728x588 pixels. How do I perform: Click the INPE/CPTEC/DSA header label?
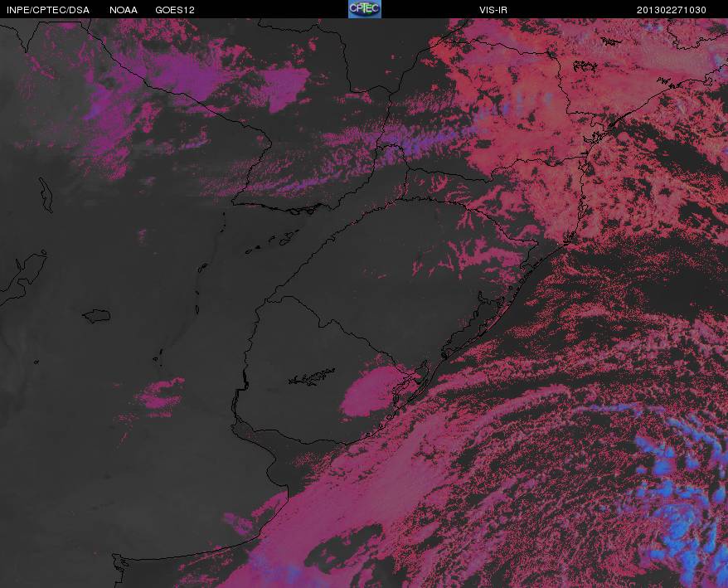click(48, 10)
